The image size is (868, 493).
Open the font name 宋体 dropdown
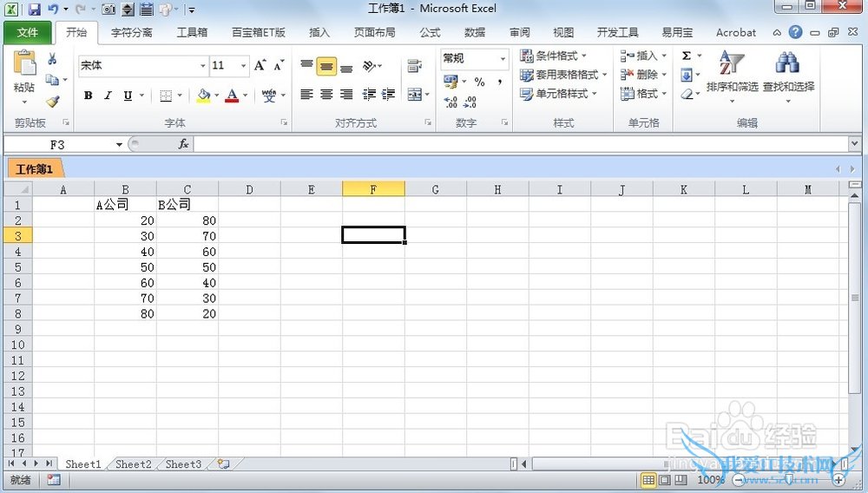tap(202, 65)
